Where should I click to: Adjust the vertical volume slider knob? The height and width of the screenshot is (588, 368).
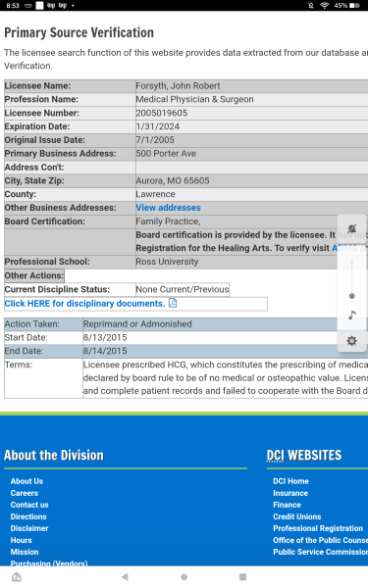tap(352, 296)
